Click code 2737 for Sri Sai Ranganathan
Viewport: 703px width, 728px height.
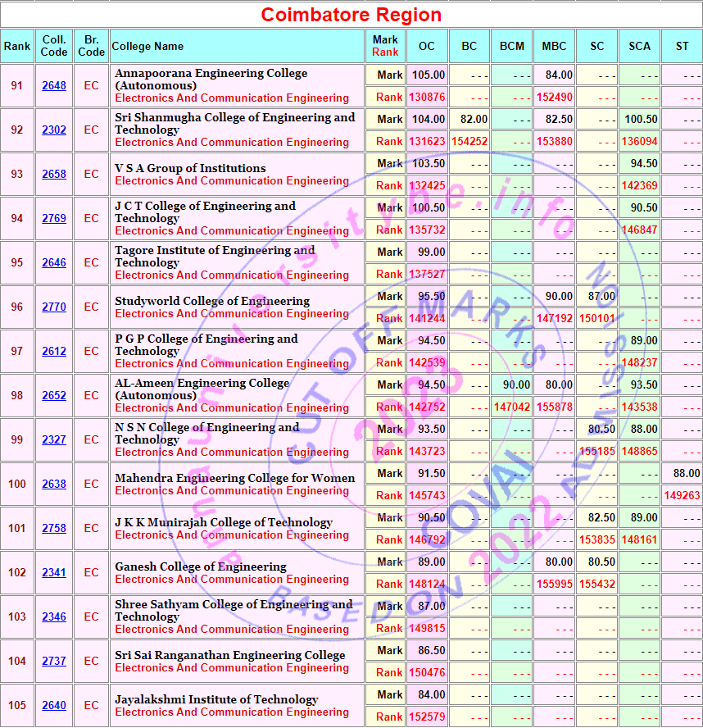pos(54,662)
